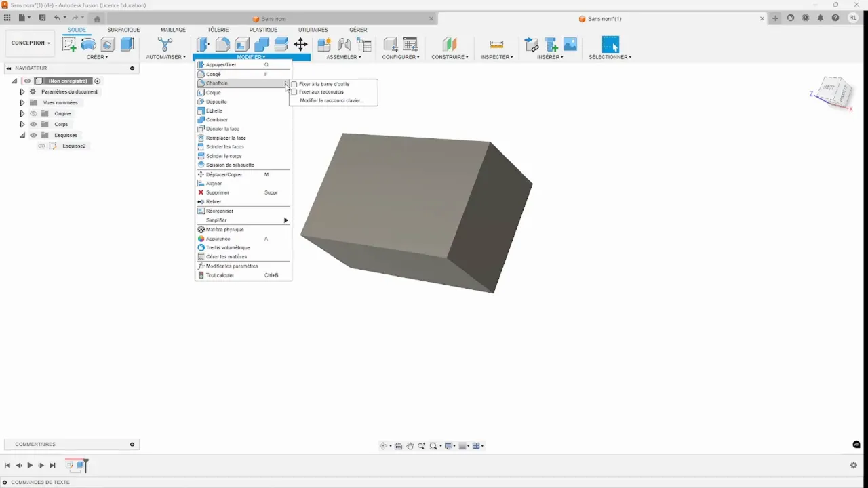The width and height of the screenshot is (868, 488).
Task: Toggle visibility eye of Esquisses folder
Action: click(x=33, y=135)
